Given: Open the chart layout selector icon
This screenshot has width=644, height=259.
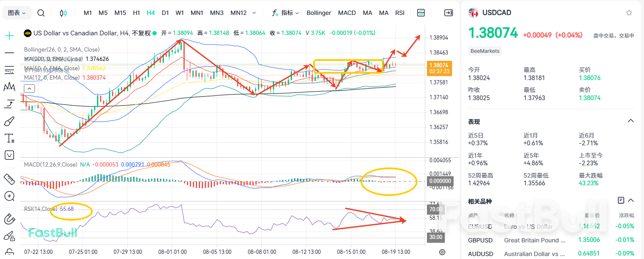Looking at the screenshot, I should 421,13.
